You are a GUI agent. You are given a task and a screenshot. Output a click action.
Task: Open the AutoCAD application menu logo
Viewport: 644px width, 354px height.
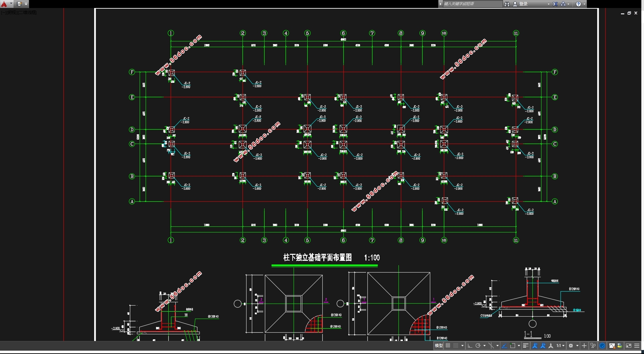point(4,4)
